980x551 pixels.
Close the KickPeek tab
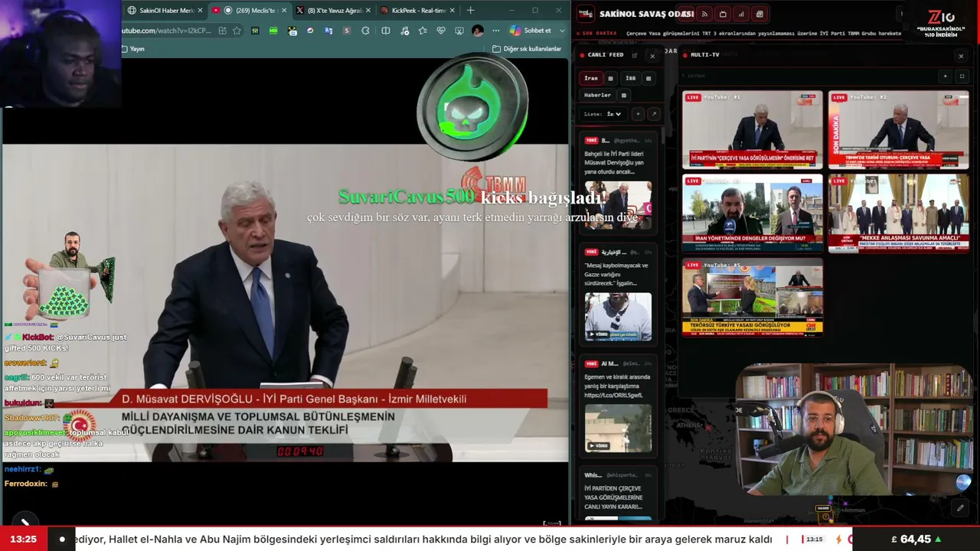pos(452,11)
